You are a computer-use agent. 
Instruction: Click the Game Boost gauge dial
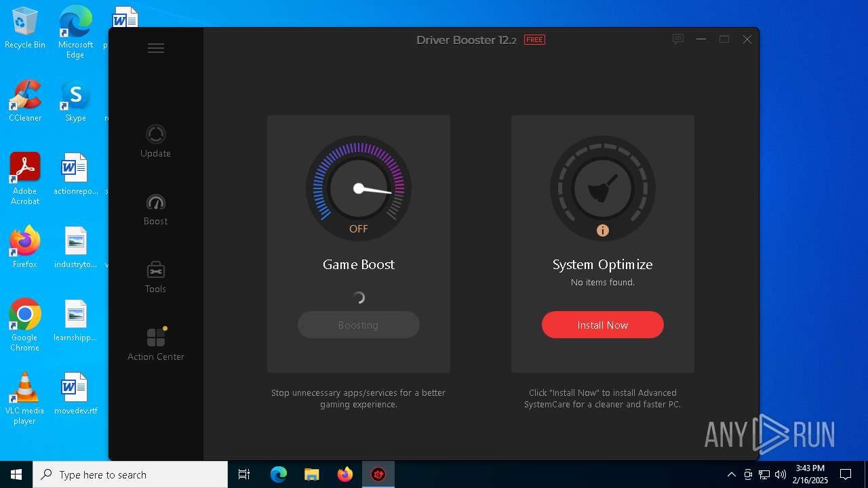(x=359, y=188)
